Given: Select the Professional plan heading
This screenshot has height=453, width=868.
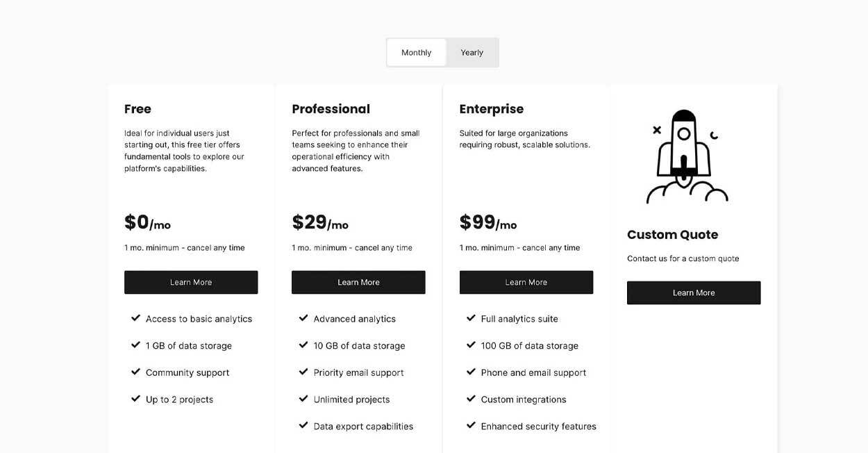Looking at the screenshot, I should click(331, 109).
